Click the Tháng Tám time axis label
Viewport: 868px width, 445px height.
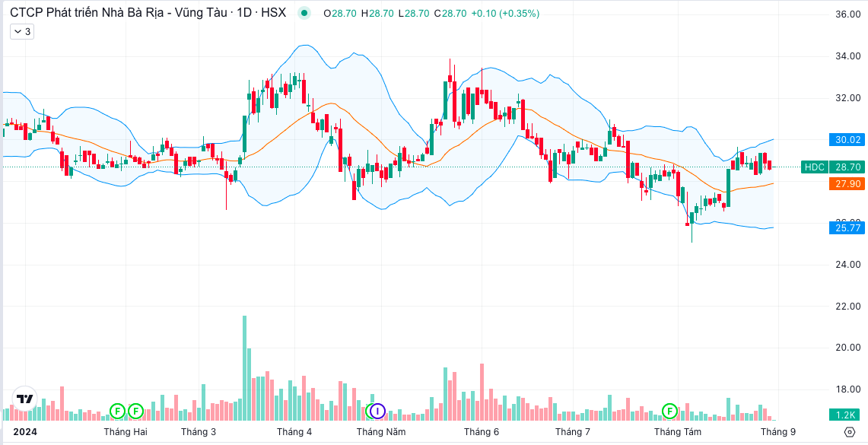click(x=678, y=432)
